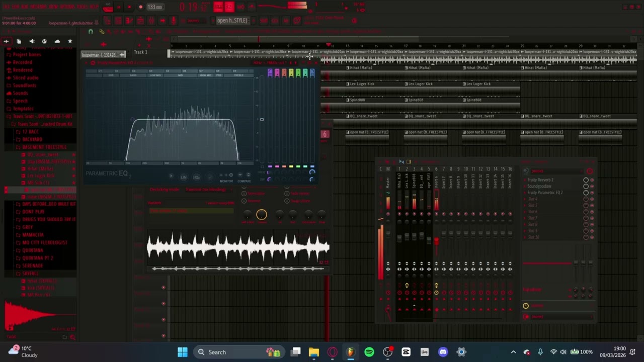644x362 pixels.
Task: Click the tempo display 133.000
Action: [x=155, y=8]
